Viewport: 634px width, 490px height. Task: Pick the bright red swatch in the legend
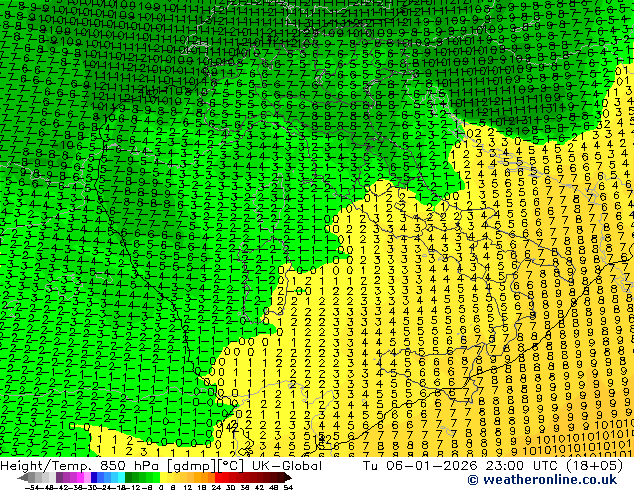point(218,477)
